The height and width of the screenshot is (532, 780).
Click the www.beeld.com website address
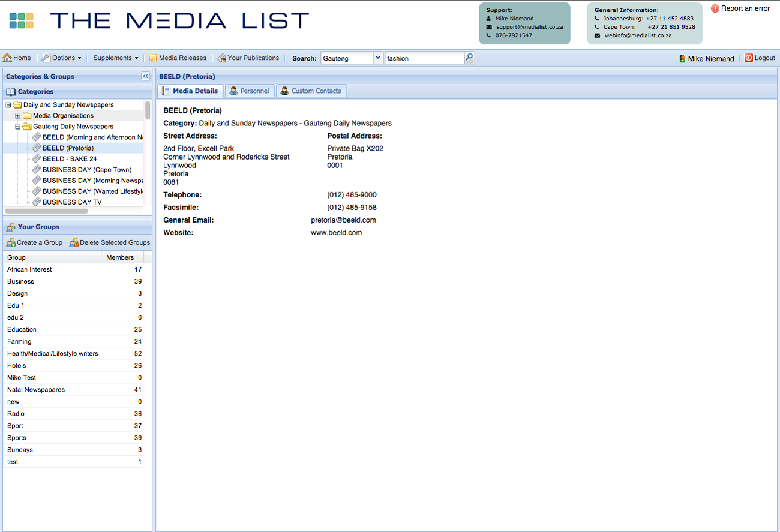(336, 233)
